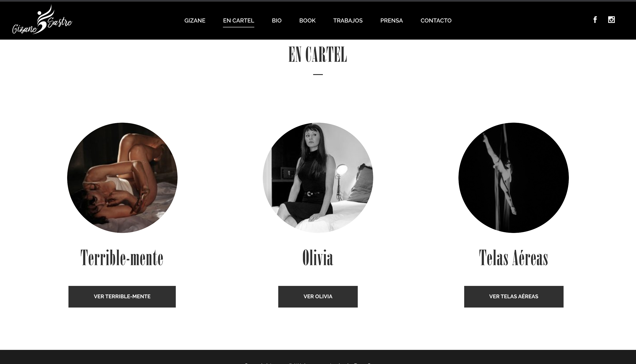Select the EN CARTEL menu item
Viewport: 636px width, 364px height.
tap(238, 21)
